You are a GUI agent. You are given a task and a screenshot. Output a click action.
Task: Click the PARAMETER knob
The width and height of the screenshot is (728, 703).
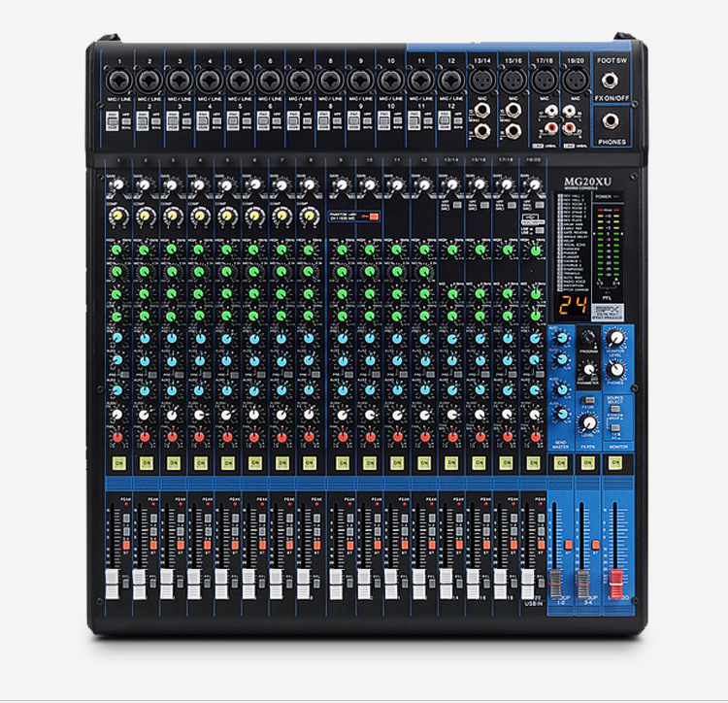point(589,370)
